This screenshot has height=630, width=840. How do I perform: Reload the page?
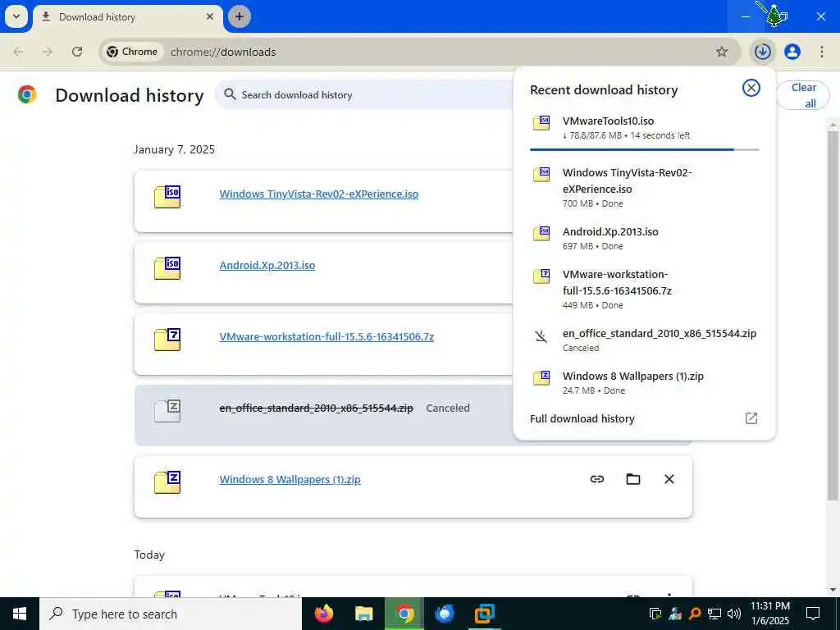tap(77, 52)
